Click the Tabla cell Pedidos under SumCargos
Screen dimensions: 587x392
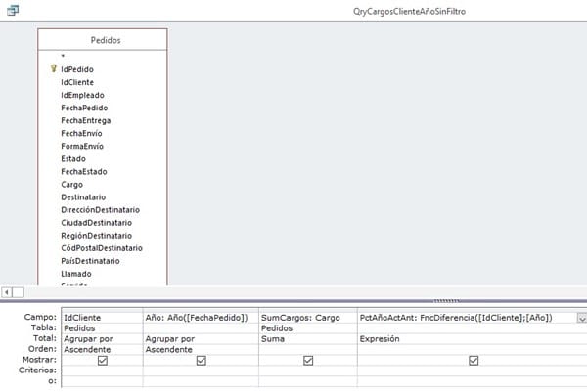(x=308, y=328)
